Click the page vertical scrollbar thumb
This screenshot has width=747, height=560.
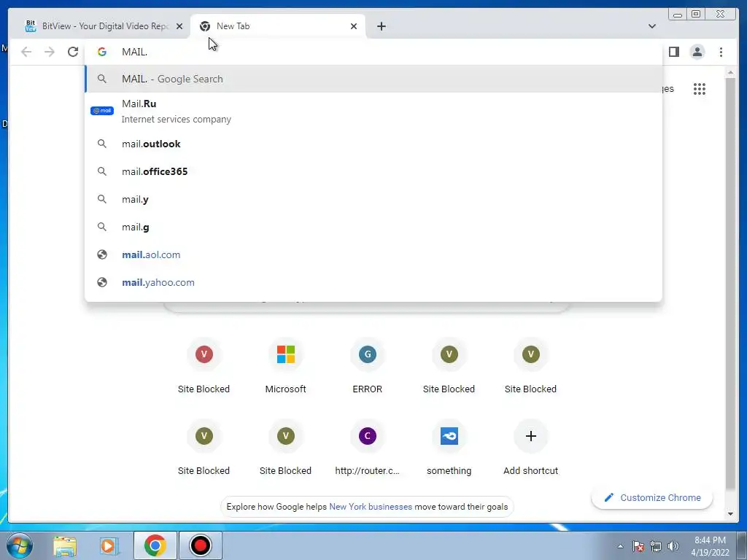click(x=730, y=284)
